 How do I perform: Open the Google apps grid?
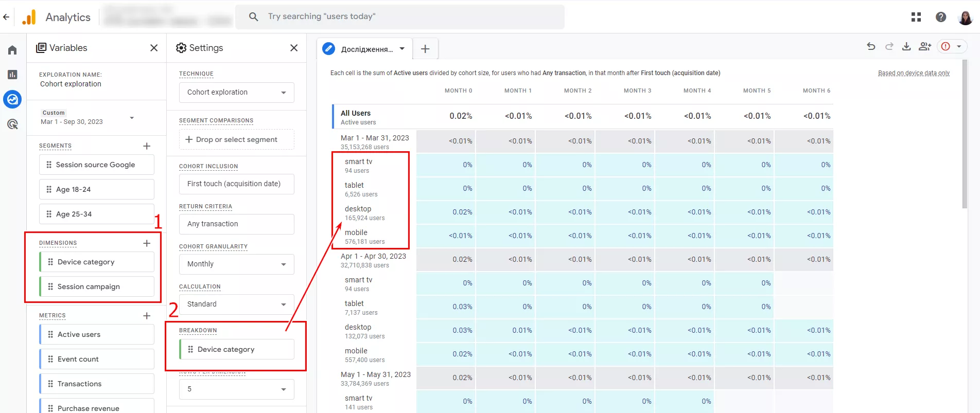pos(916,17)
